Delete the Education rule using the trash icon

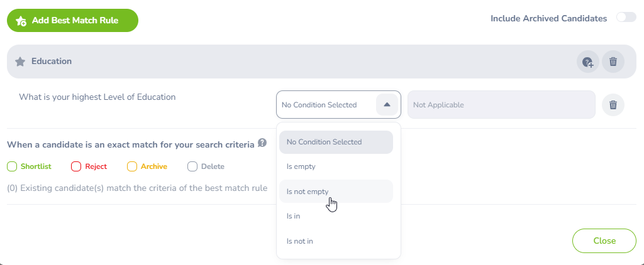click(613, 62)
